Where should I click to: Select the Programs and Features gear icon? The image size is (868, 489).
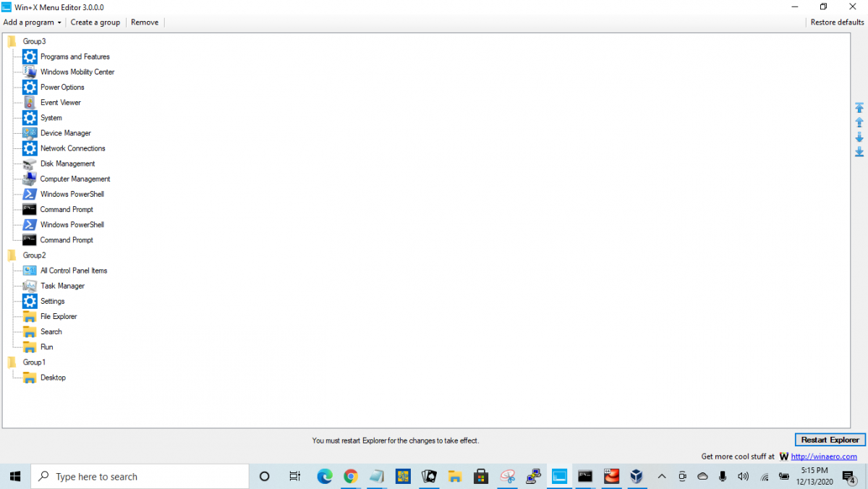coord(30,56)
